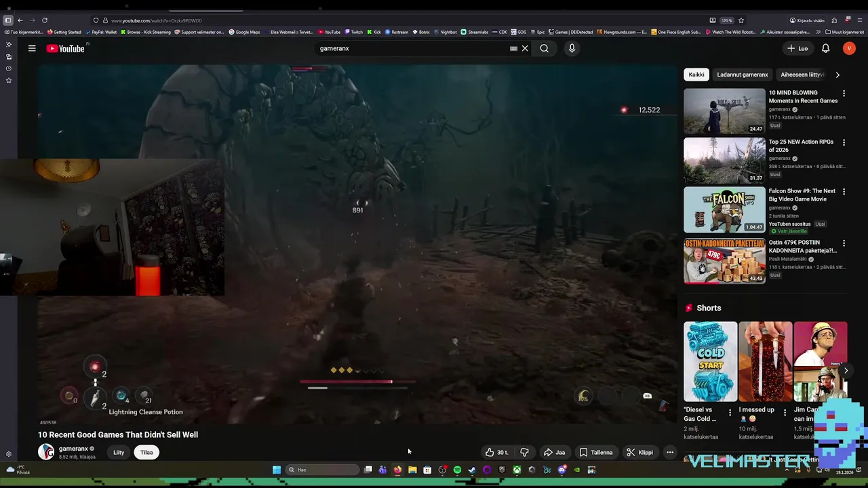Reload the page
The width and height of the screenshot is (868, 488).
[x=45, y=20]
